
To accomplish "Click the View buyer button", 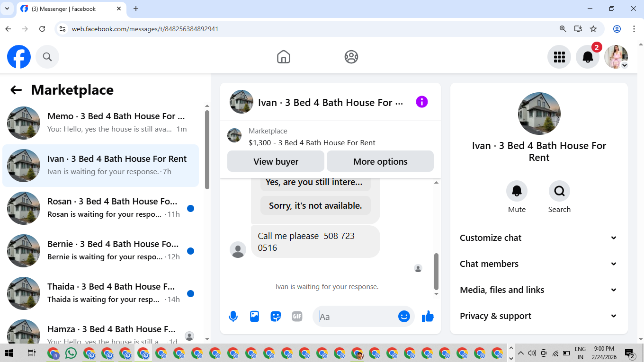I will (276, 161).
